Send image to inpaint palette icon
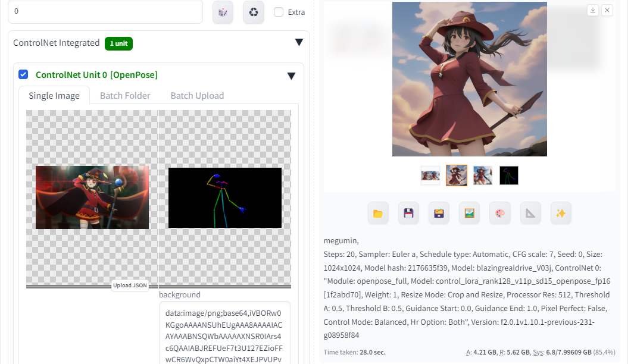This screenshot has width=634, height=364. [x=500, y=214]
